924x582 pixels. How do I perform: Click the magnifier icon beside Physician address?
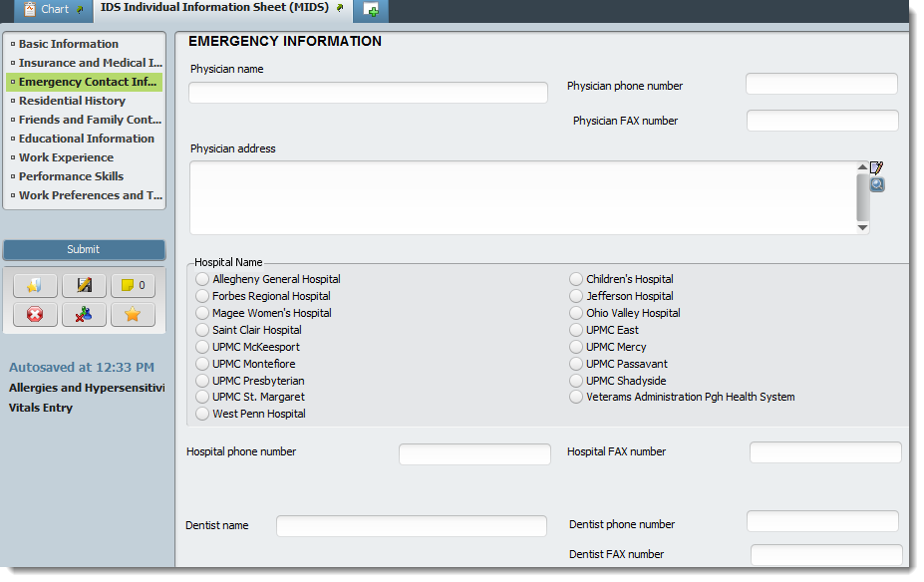(877, 185)
